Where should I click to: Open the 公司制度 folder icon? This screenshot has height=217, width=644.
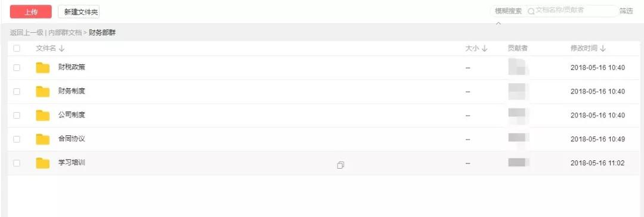(x=43, y=115)
